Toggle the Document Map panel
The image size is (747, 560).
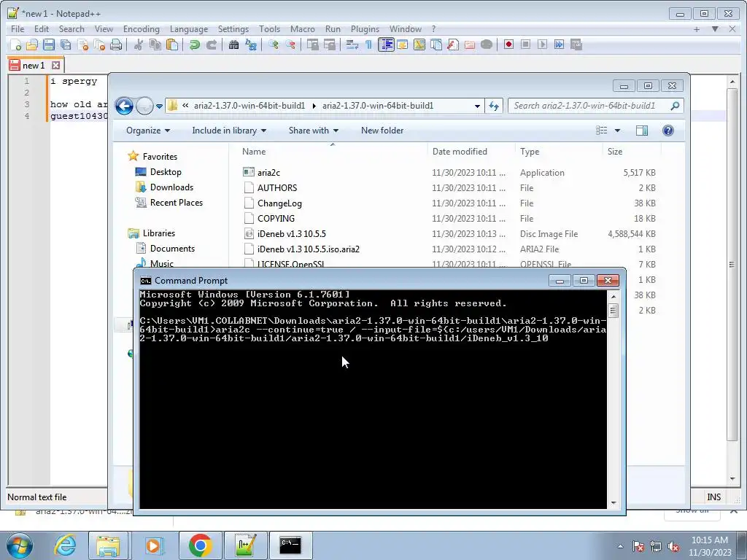click(419, 44)
